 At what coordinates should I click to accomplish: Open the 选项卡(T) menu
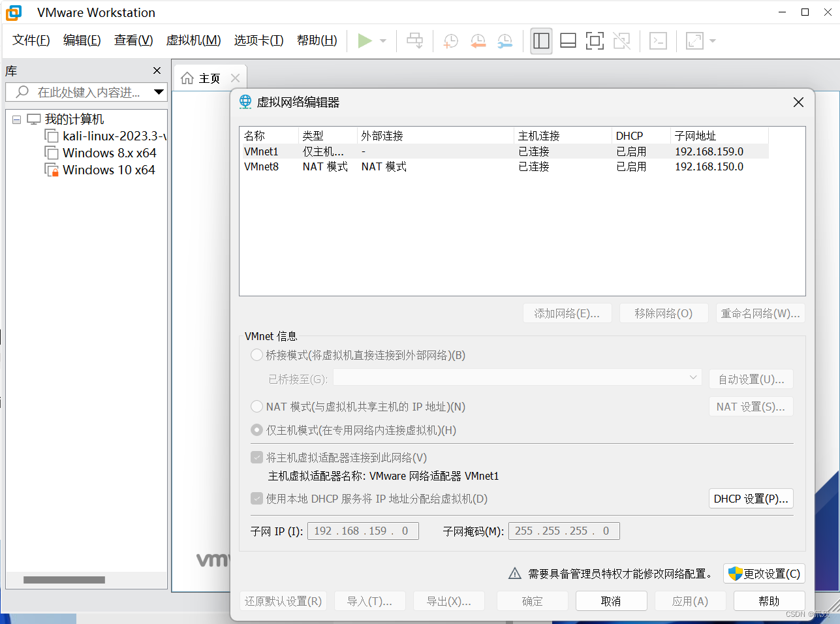tap(259, 40)
